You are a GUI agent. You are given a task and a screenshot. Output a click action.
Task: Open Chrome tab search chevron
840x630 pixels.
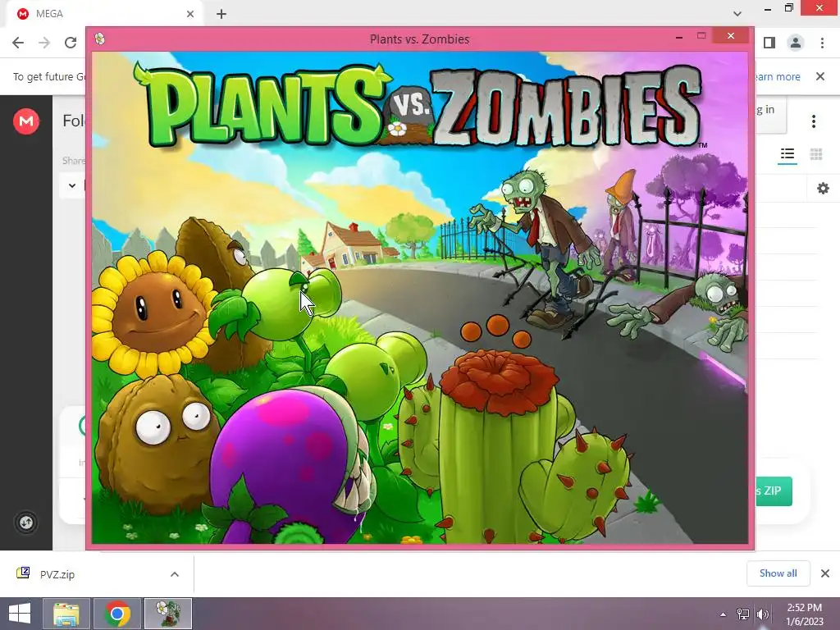[x=737, y=14]
